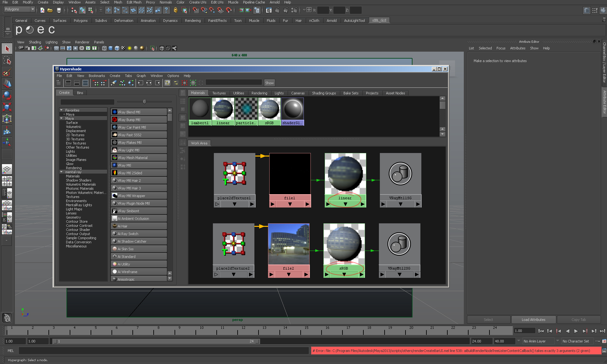Screen dimensions: 607x364
Task: Click the padlock lock selection icon
Action: (x=175, y=10)
